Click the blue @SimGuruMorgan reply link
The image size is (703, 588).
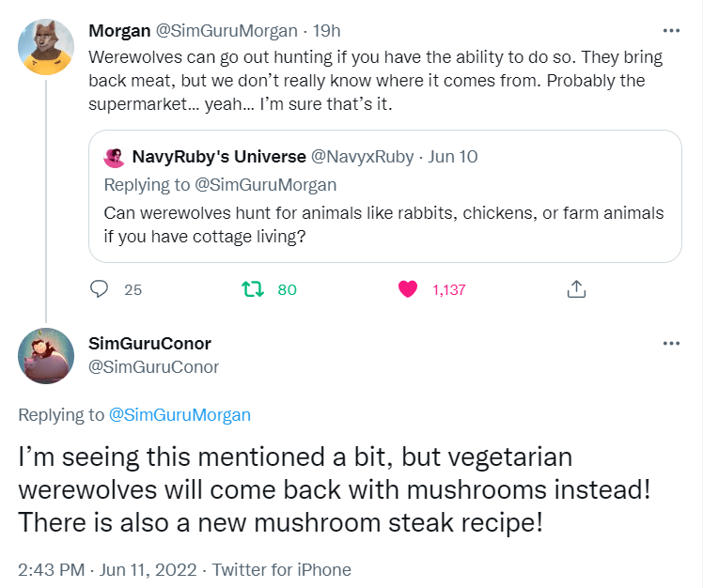180,414
